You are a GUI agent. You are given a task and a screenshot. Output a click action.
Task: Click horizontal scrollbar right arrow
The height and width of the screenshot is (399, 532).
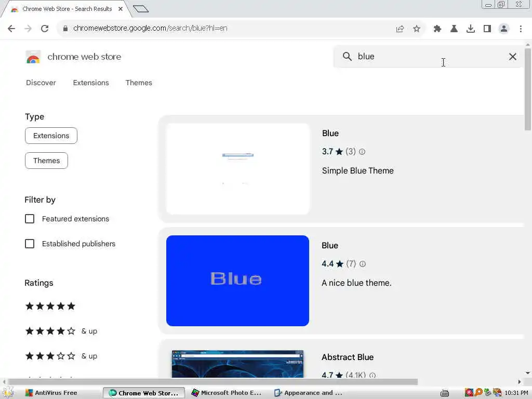pos(519,382)
